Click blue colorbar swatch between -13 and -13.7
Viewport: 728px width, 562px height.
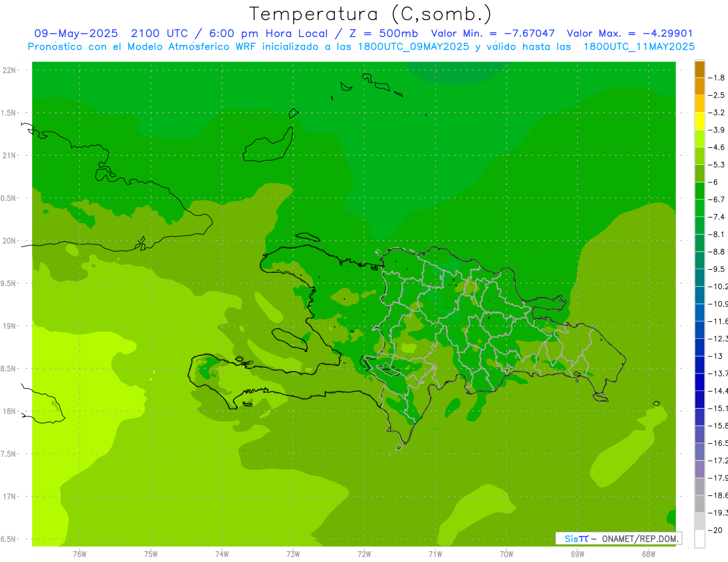tap(699, 365)
